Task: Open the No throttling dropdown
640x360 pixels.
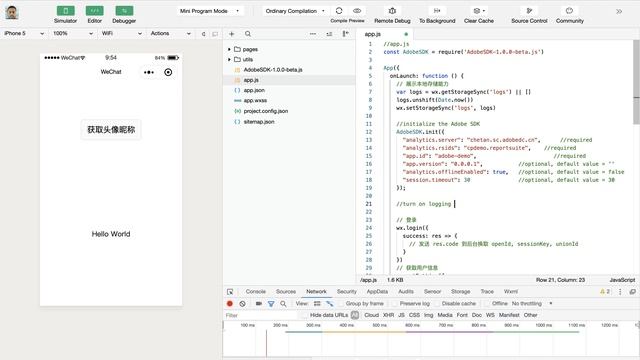Action: point(532,304)
